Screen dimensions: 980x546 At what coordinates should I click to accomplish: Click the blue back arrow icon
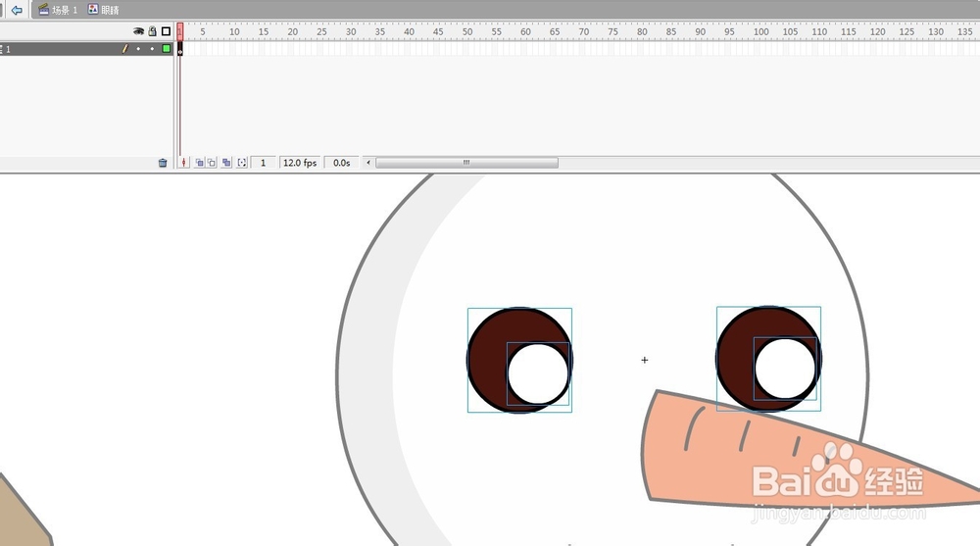pyautogui.click(x=17, y=10)
